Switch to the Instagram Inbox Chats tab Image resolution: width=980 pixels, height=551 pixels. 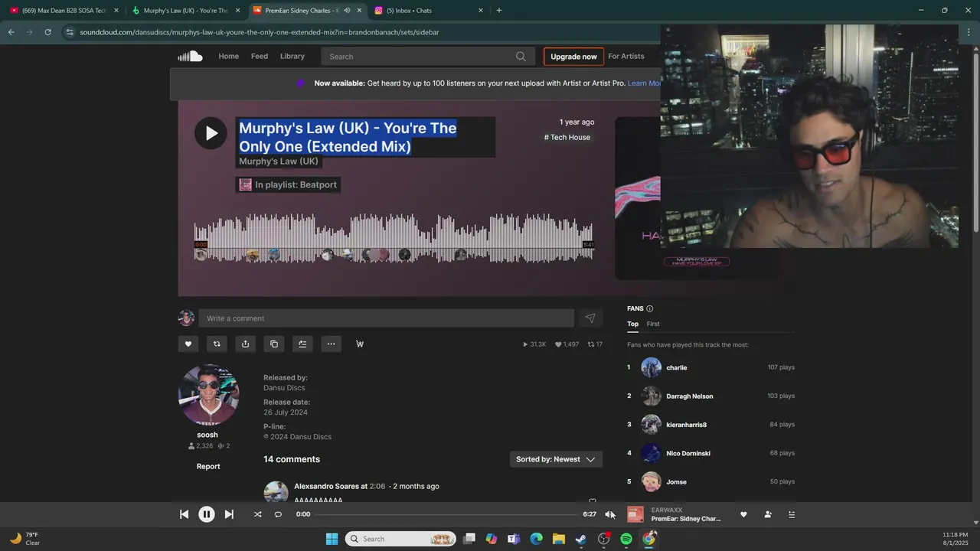click(x=429, y=11)
